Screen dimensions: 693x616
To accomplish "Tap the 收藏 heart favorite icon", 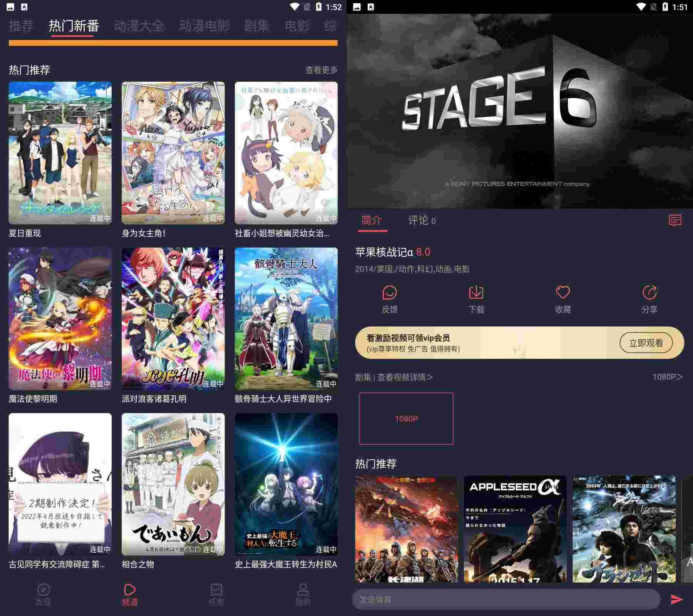I will coord(563,292).
